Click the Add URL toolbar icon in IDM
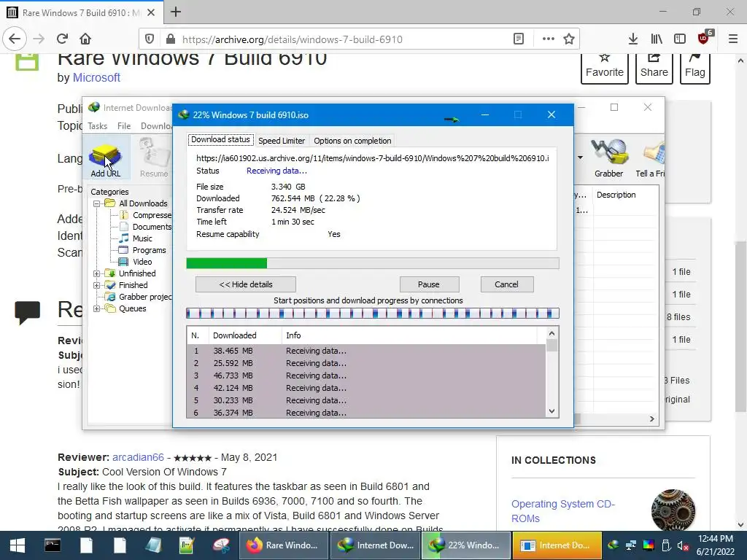The image size is (747, 560). tap(106, 160)
